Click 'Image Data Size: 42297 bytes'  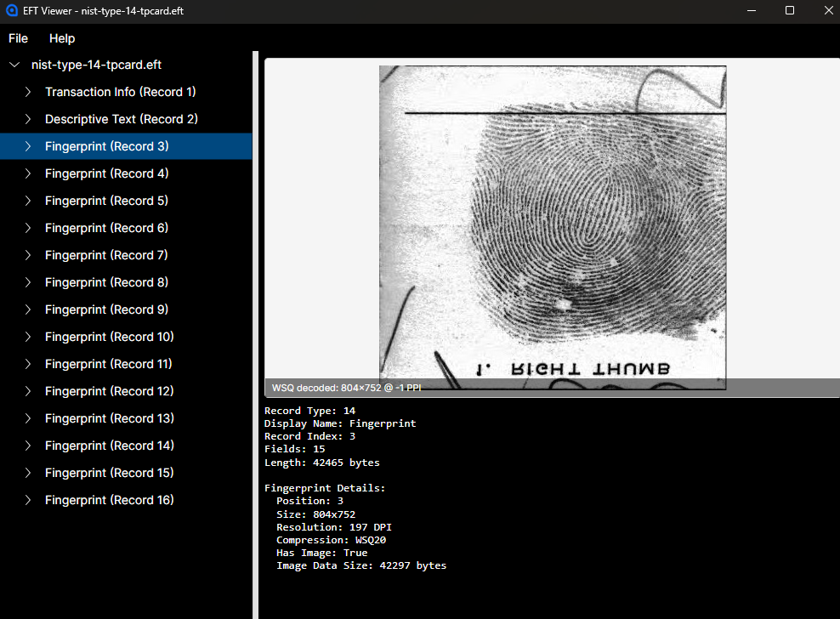tap(361, 566)
